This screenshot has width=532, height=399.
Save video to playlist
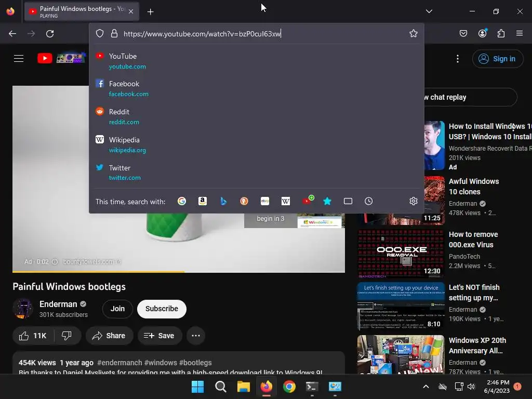pos(159,336)
